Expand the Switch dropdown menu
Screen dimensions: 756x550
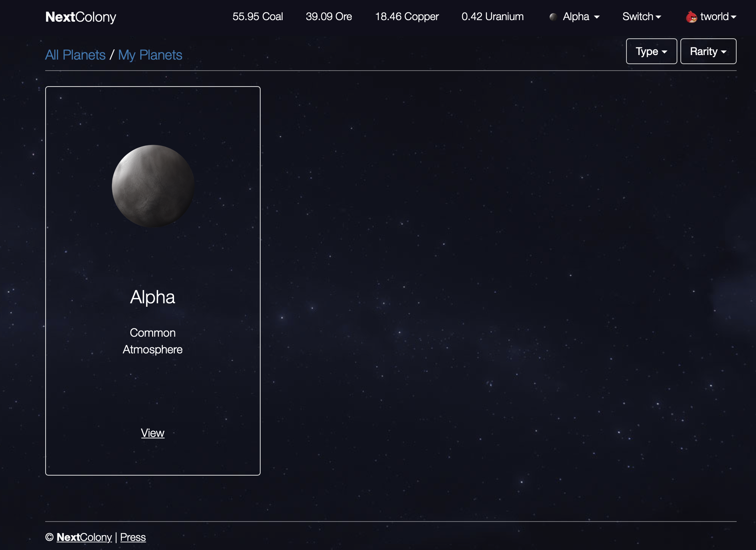(x=642, y=17)
